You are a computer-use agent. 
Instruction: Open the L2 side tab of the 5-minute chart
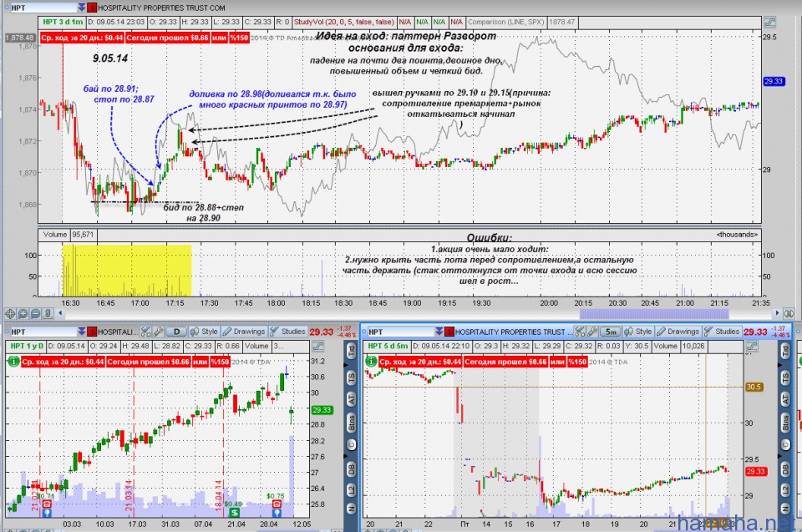785,490
